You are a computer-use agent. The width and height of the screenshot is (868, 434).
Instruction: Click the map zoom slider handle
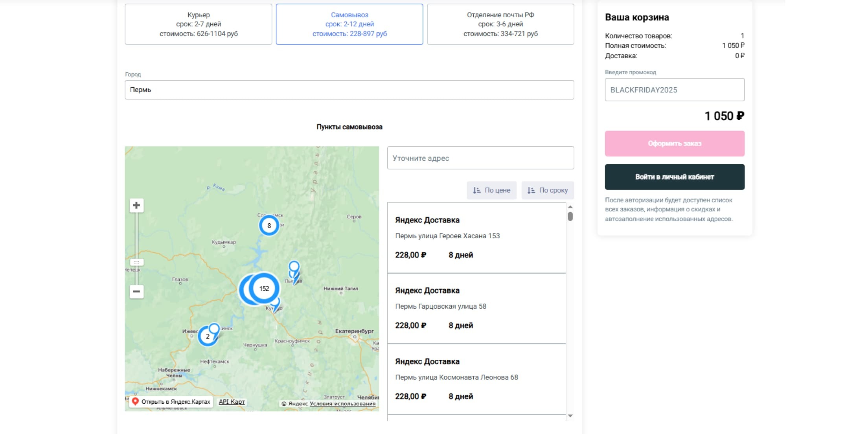[136, 262]
